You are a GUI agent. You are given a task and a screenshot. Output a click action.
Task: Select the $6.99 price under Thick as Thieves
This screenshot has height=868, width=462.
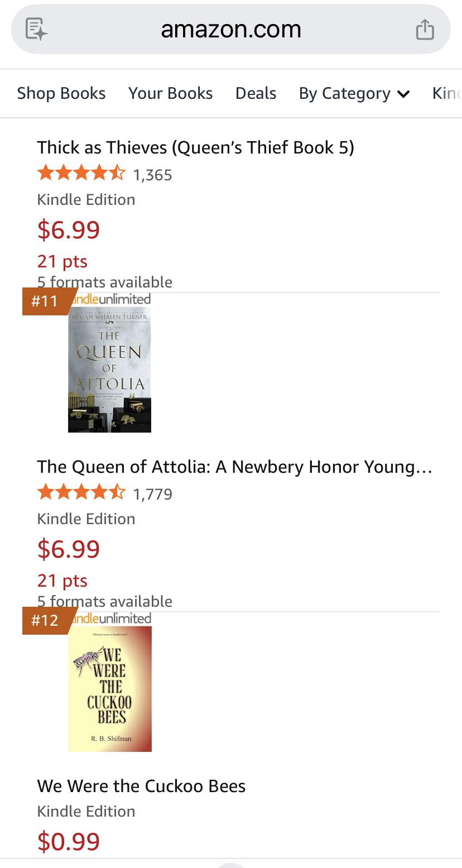click(69, 229)
